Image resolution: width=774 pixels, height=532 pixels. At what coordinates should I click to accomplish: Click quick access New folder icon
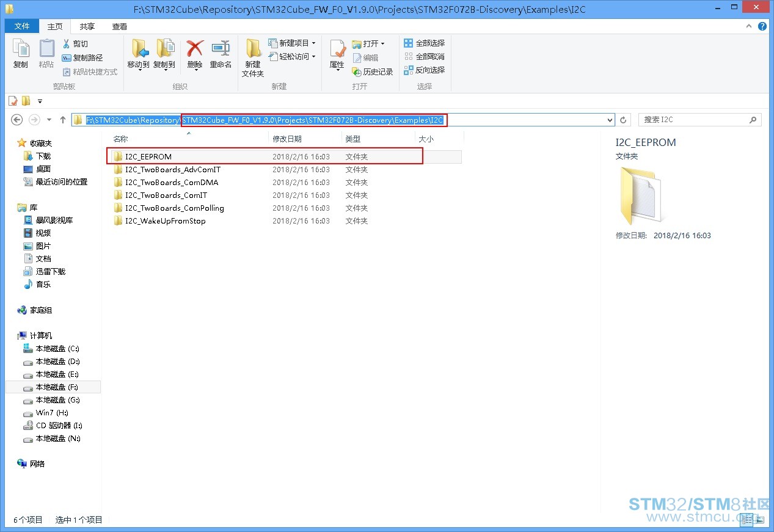coord(26,101)
